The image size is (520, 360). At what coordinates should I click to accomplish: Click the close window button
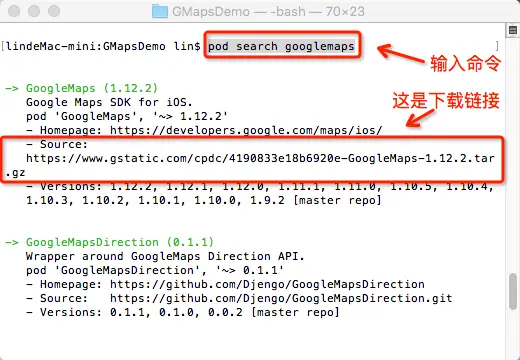click(14, 11)
